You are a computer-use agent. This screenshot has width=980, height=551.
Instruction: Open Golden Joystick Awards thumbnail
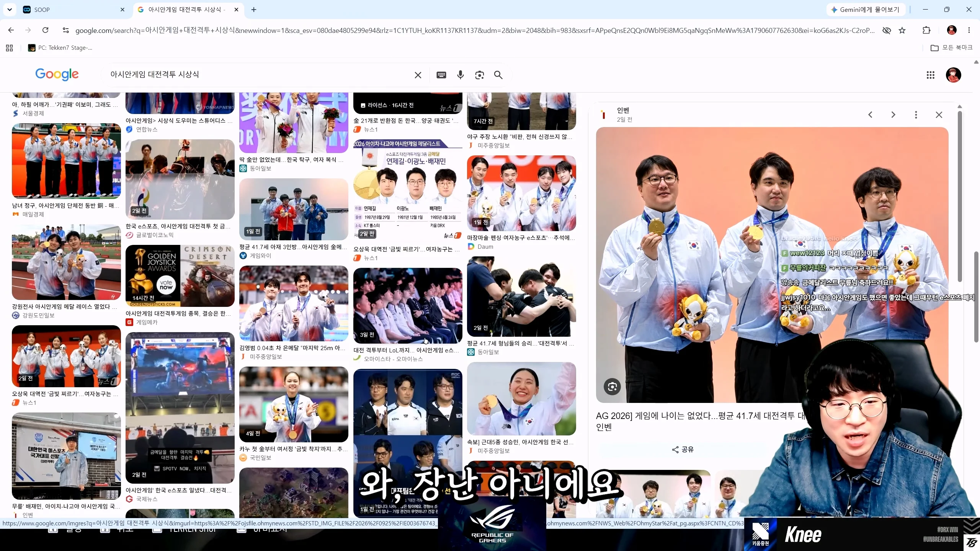coord(180,276)
